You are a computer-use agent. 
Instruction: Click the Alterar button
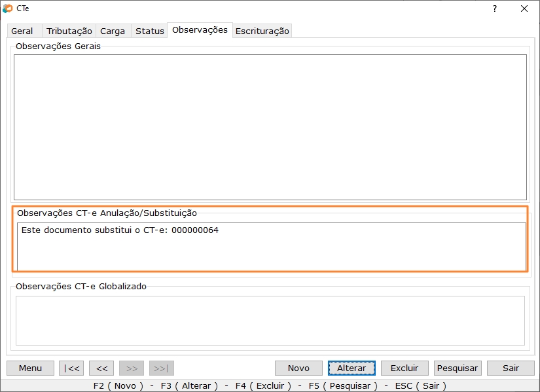pyautogui.click(x=351, y=368)
